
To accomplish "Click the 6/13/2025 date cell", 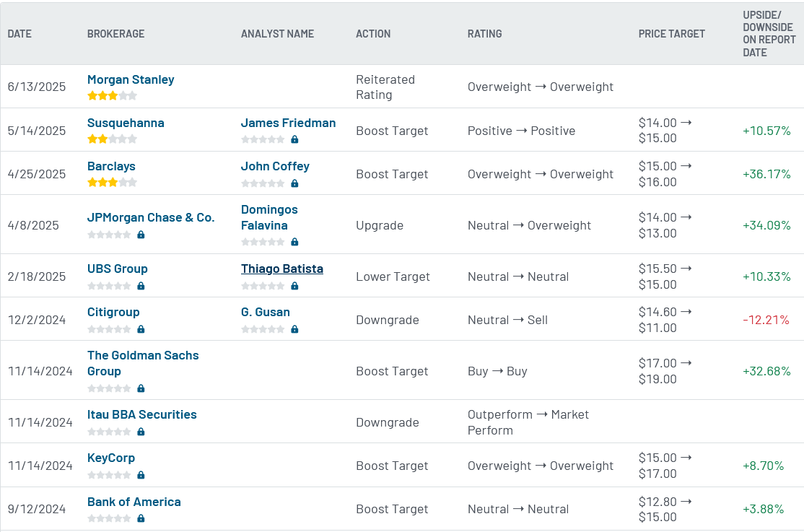I will click(36, 87).
